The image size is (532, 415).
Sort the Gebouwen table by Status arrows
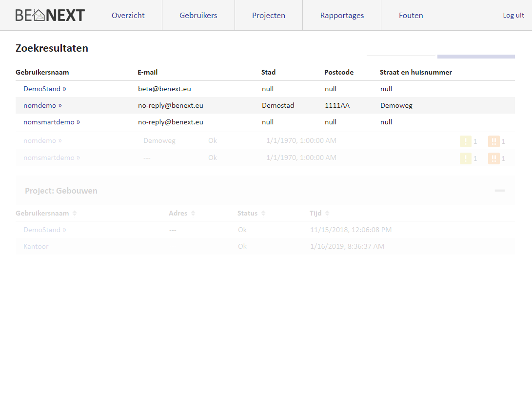pyautogui.click(x=263, y=213)
